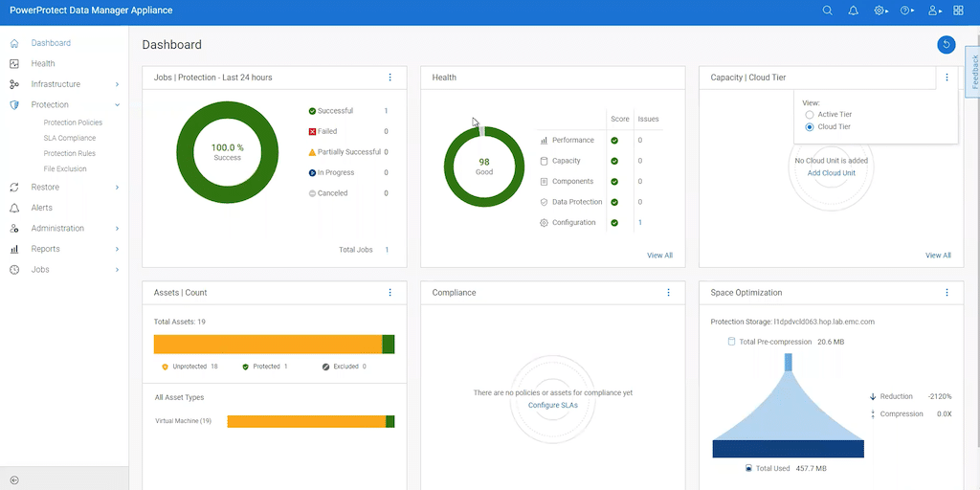Open the apps grid icon

click(958, 11)
